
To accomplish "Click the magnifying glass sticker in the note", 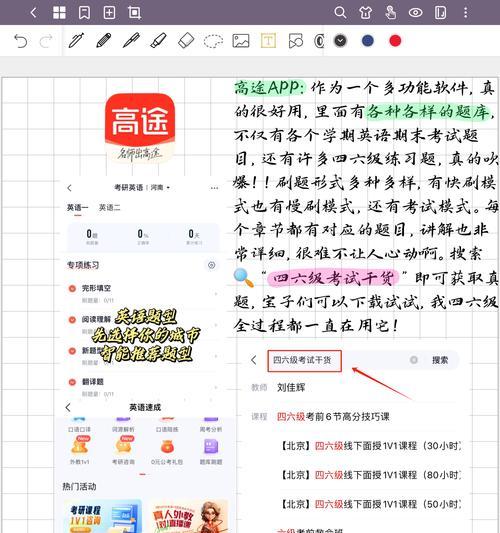I will [x=243, y=277].
